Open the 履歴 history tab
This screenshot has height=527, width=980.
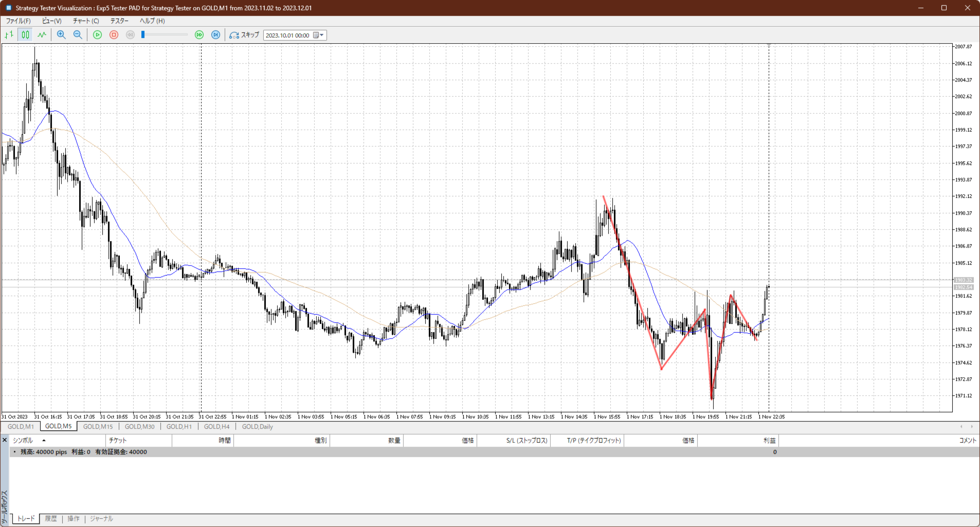pos(51,519)
